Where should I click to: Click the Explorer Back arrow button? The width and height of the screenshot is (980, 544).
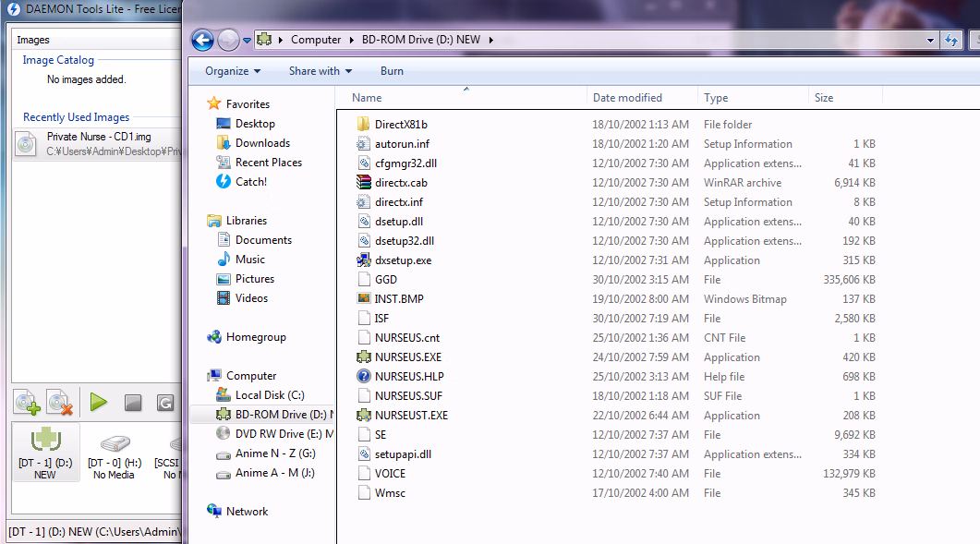(x=202, y=40)
